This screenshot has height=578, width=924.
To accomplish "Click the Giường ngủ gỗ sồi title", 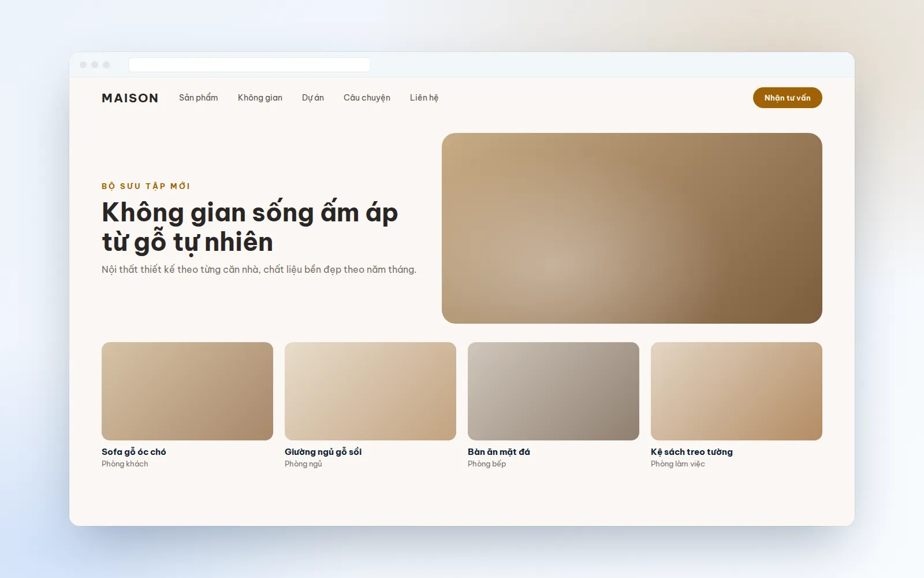I will coord(323,452).
